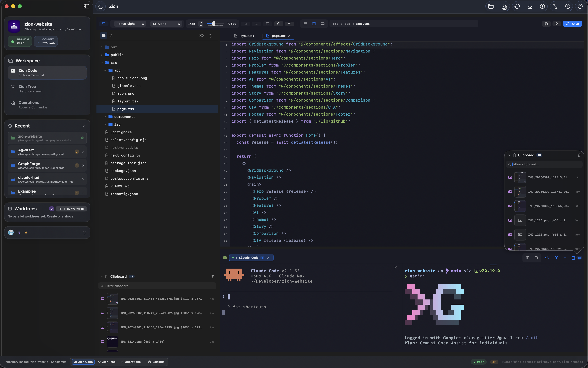Open the Tokyo Night theme dropdown
Screen dimensions: 588x368
pyautogui.click(x=130, y=24)
